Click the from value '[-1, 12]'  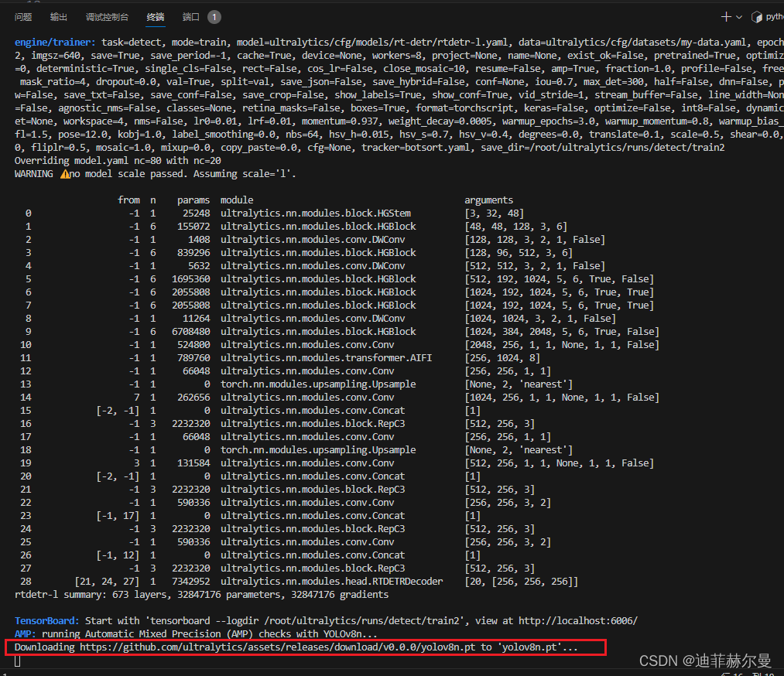tap(118, 555)
